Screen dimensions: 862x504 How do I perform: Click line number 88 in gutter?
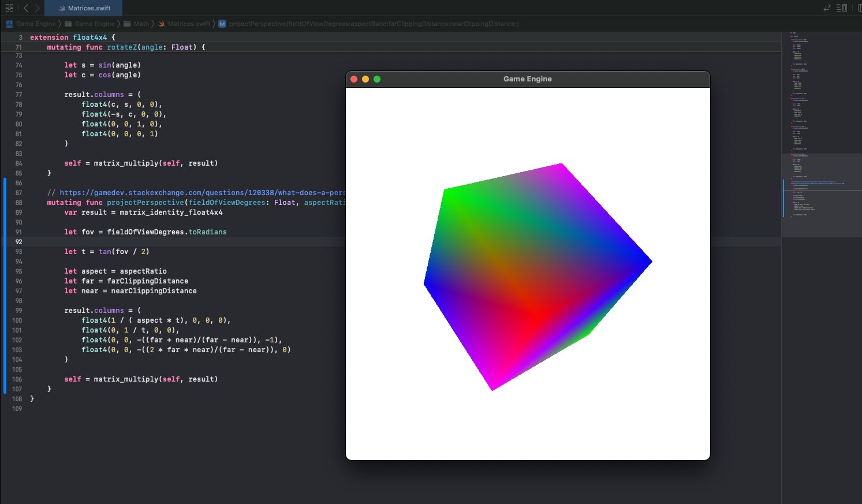18,203
